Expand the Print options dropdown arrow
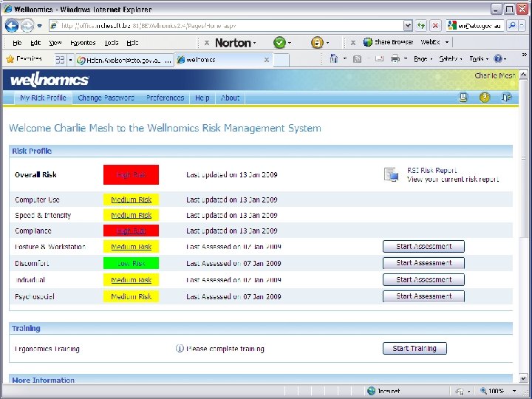 pos(406,59)
